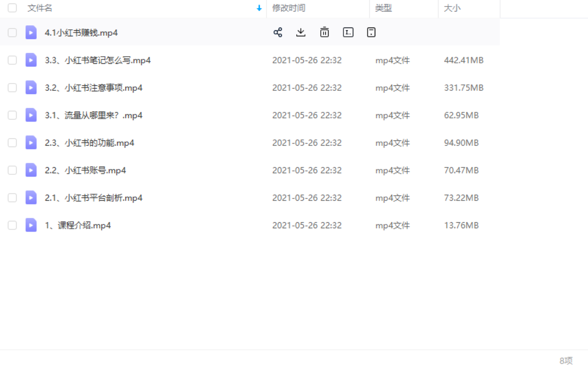Click video file icon of 2.3、小红书的功能.mp4

pyautogui.click(x=31, y=142)
